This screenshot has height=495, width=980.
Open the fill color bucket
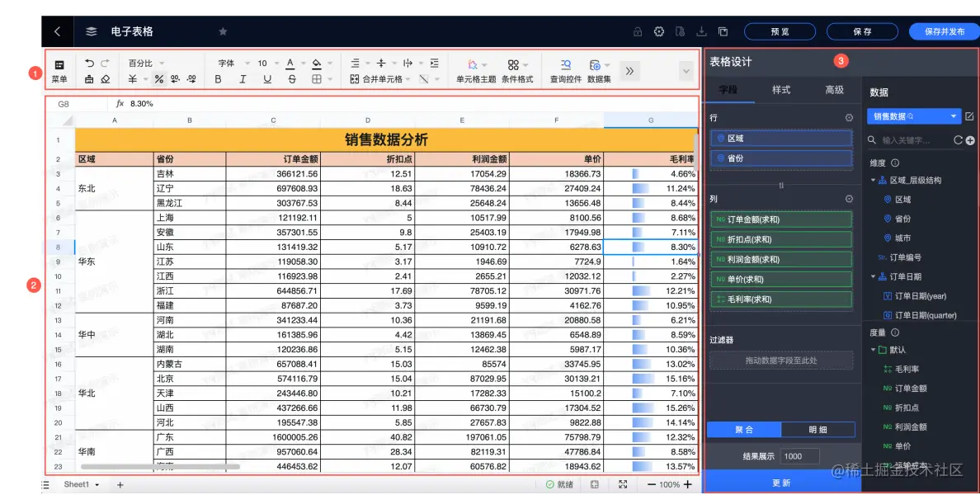(x=316, y=64)
